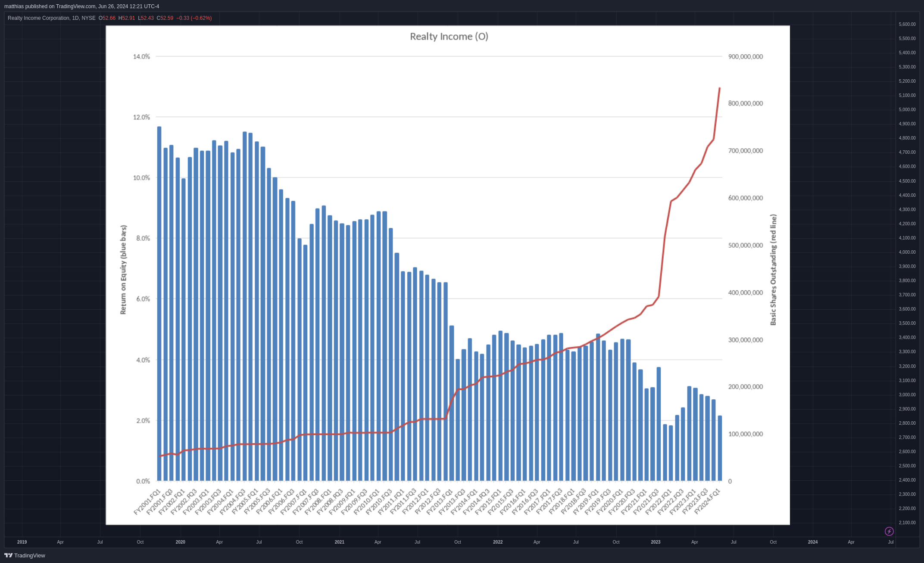This screenshot has width=924, height=563.
Task: Click the FY2001.FQ1 category label
Action: coord(148,501)
